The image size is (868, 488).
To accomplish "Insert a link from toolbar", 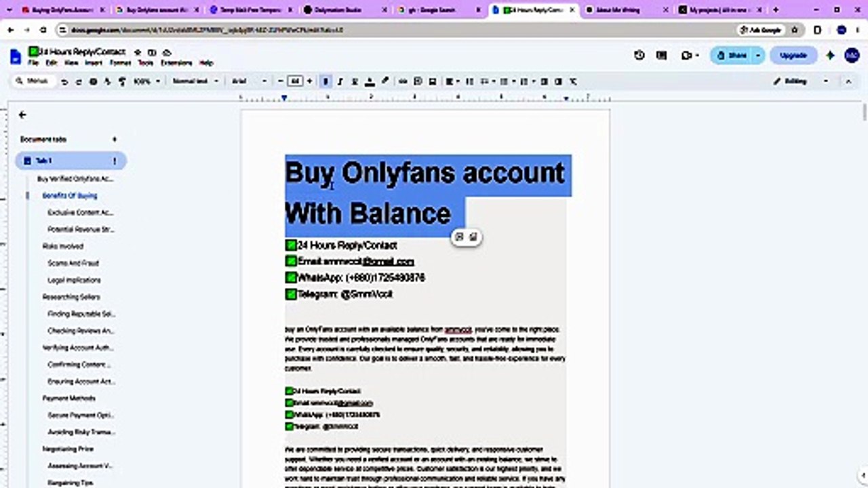I will pyautogui.click(x=403, y=81).
